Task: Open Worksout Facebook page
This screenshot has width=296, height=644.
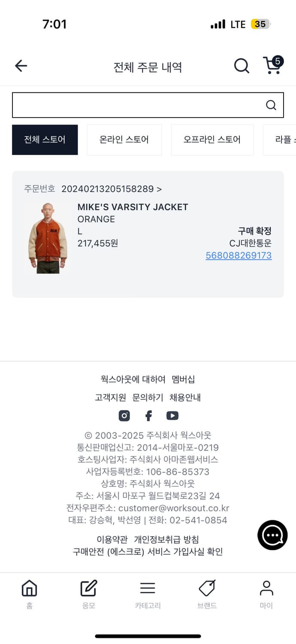Action: (x=148, y=416)
